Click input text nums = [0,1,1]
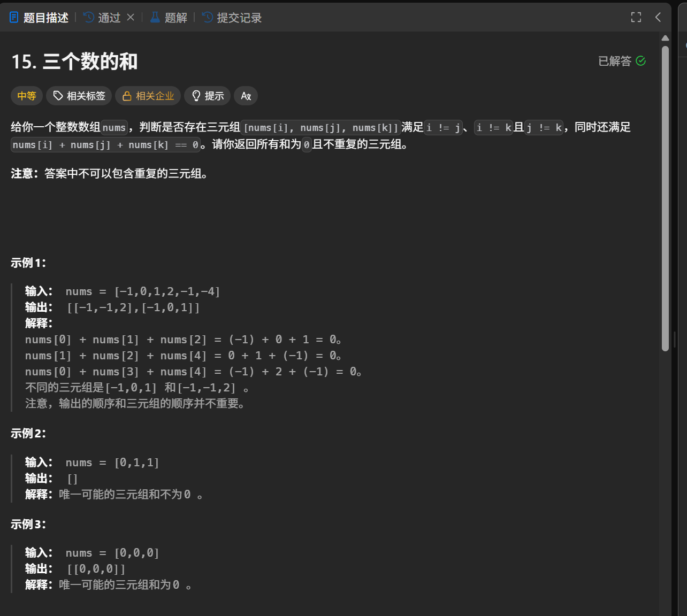687x616 pixels. click(112, 463)
